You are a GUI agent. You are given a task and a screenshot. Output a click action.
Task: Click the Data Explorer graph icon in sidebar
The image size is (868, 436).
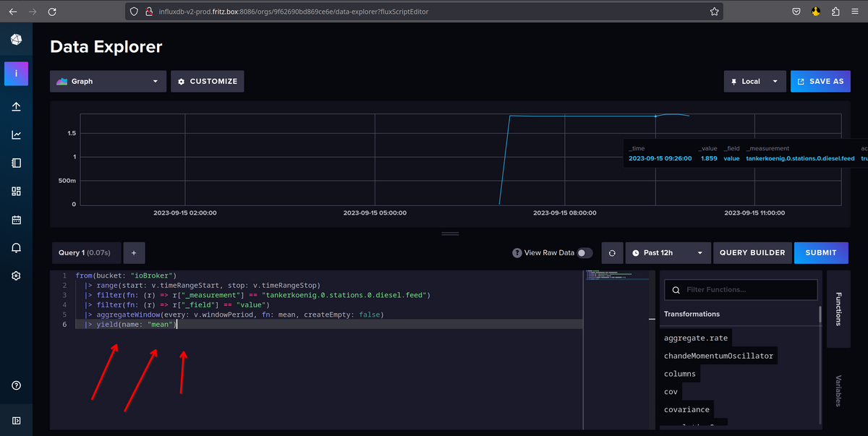tap(16, 134)
